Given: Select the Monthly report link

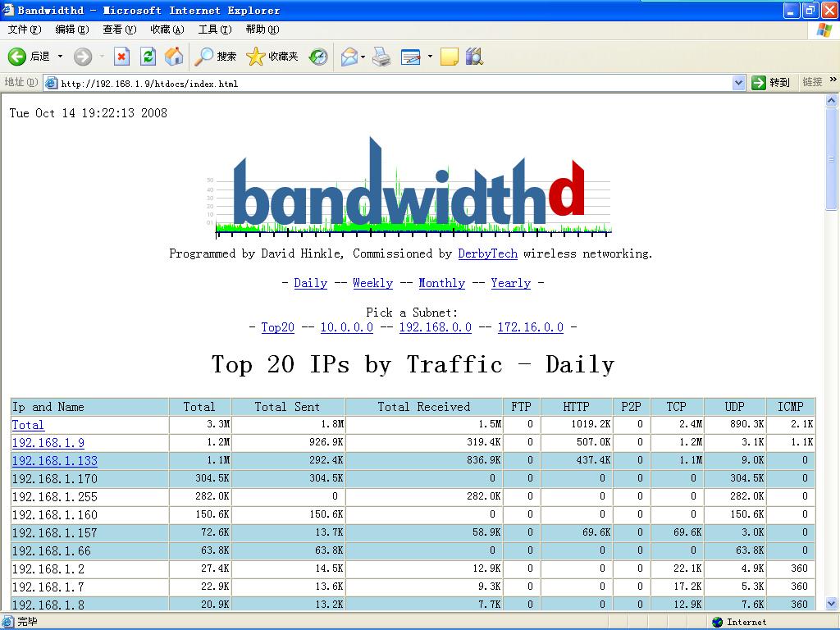Looking at the screenshot, I should (442, 283).
